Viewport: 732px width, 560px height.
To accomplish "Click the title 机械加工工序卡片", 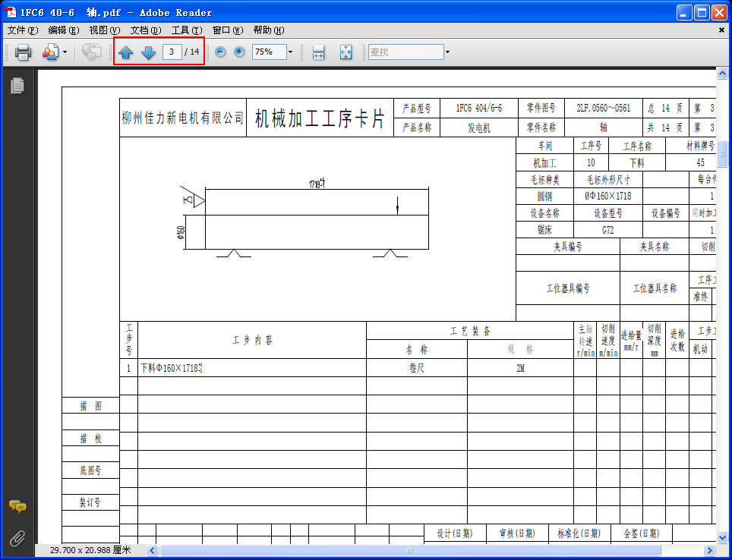I will [320, 118].
